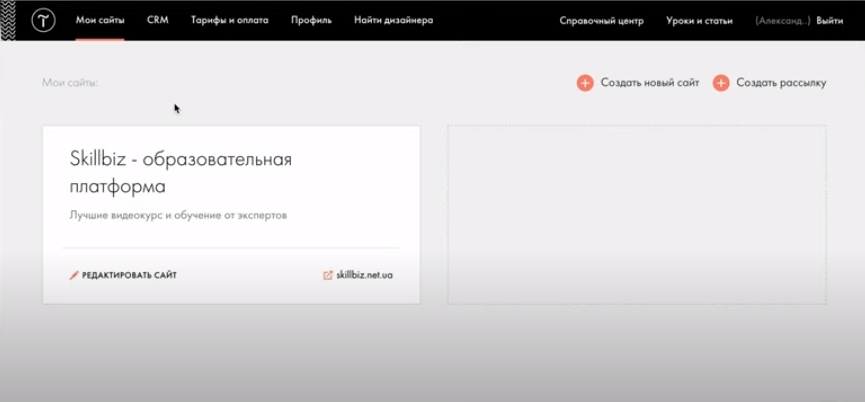Image resolution: width=865 pixels, height=402 pixels.
Task: Open the CRM menu item
Action: click(x=158, y=20)
